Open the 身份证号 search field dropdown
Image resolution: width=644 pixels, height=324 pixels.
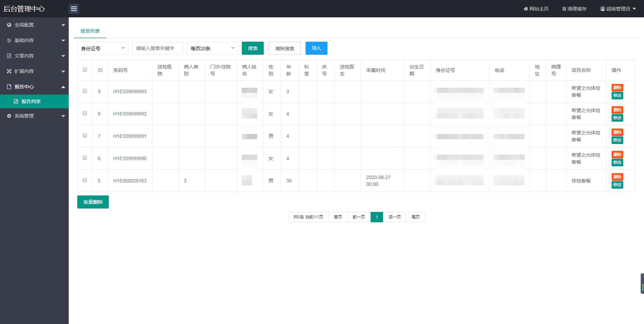(103, 48)
